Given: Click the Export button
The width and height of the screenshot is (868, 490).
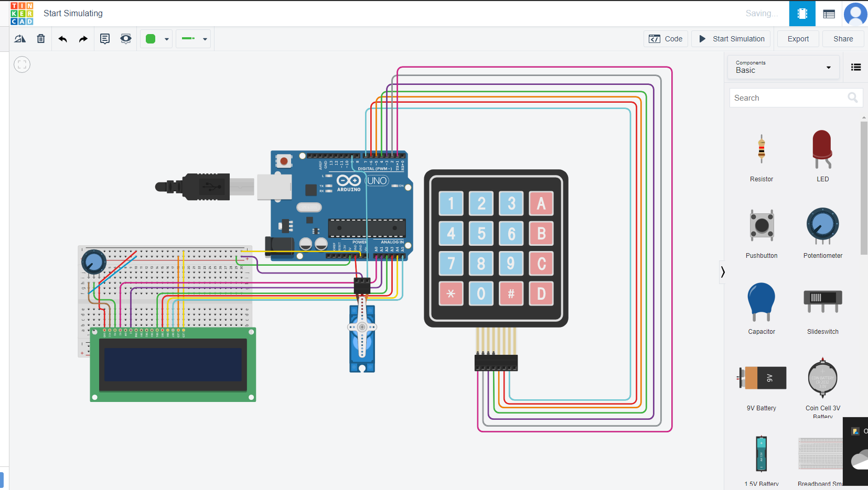Looking at the screenshot, I should click(798, 39).
